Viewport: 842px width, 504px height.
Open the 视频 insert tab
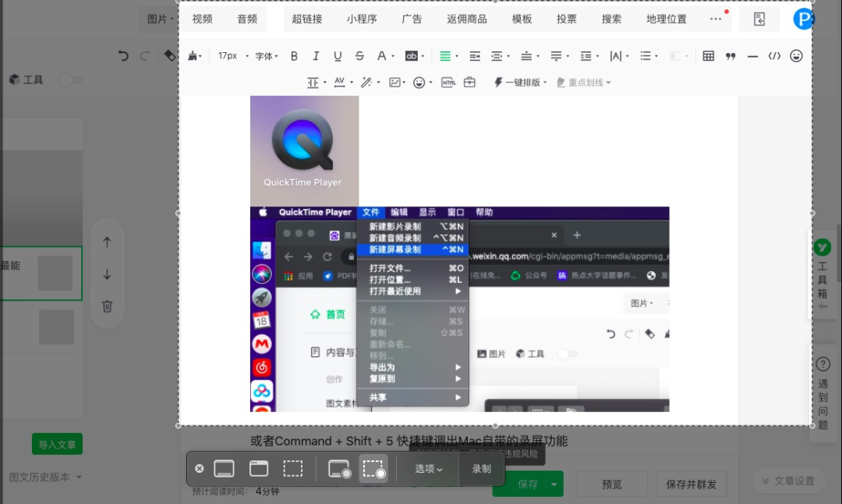[203, 19]
